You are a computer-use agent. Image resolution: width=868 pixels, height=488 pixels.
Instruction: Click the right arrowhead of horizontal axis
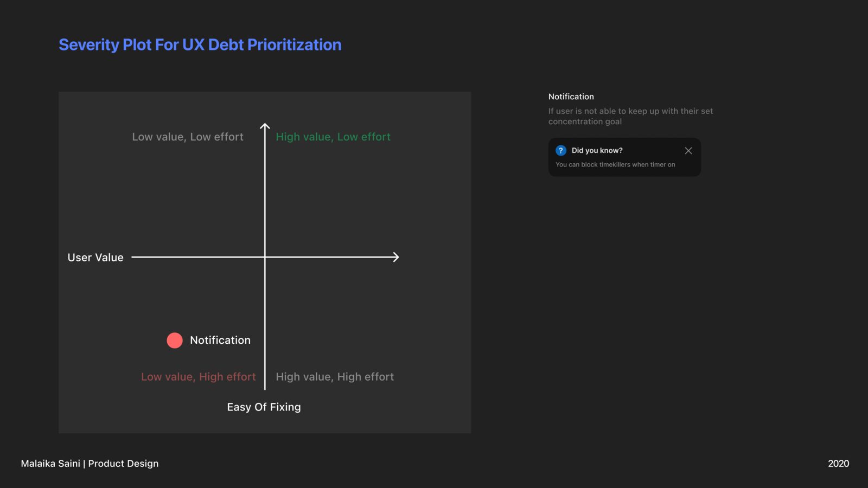coord(396,257)
